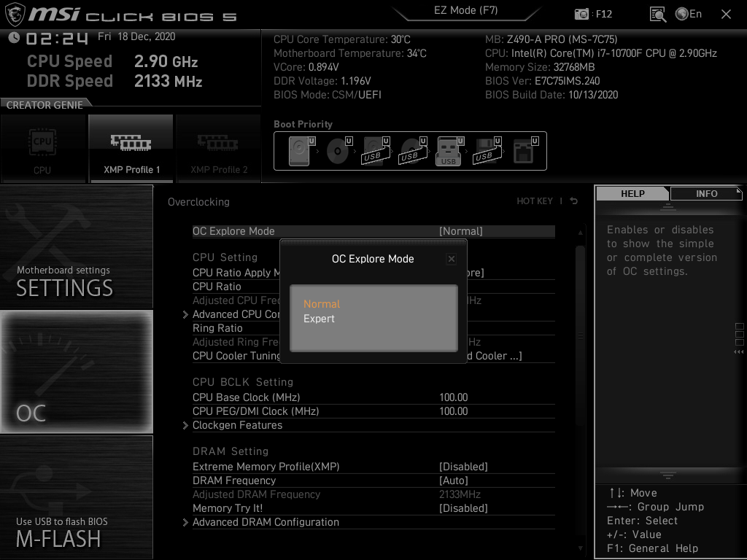Click the undo arrow next to HOT KEY
Viewport: 747px width, 560px height.
tap(574, 201)
